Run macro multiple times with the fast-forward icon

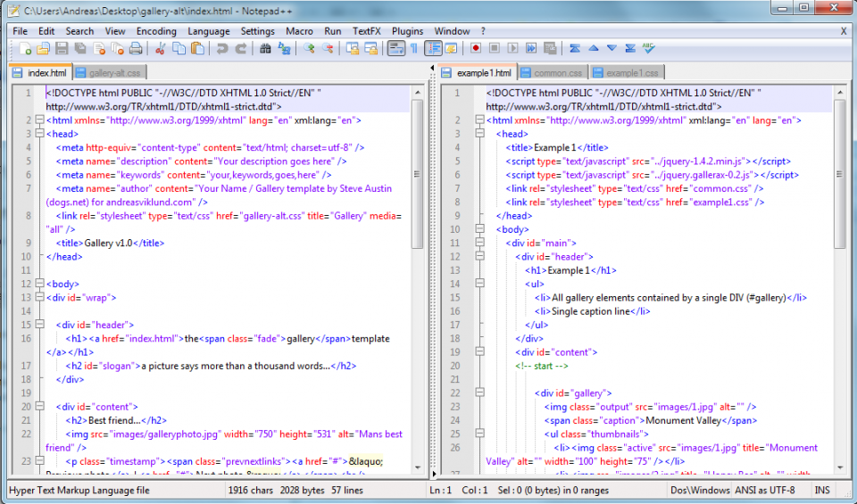(531, 48)
